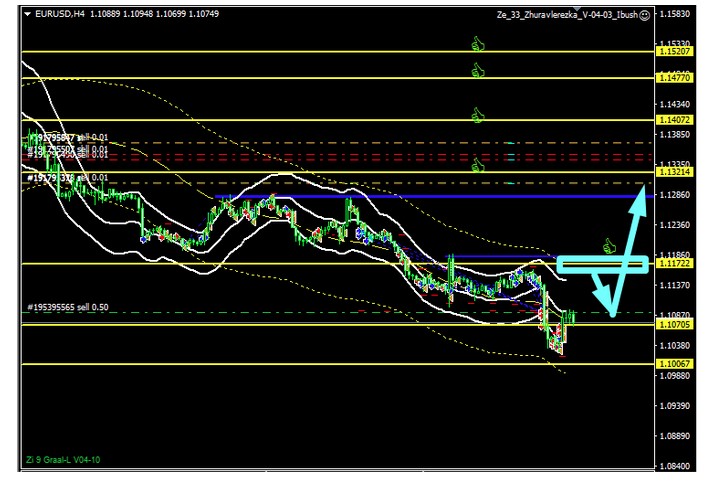Select the cyan rectangle zone on chart

click(602, 264)
